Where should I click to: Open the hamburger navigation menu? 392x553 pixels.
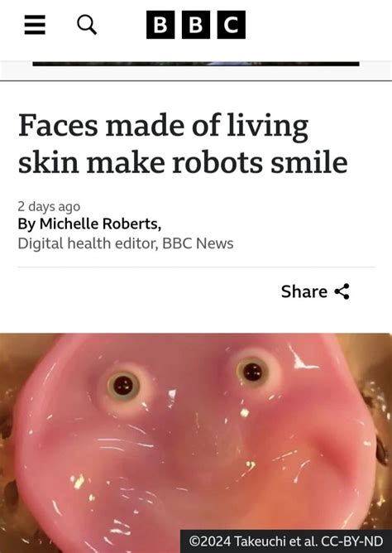tap(35, 25)
